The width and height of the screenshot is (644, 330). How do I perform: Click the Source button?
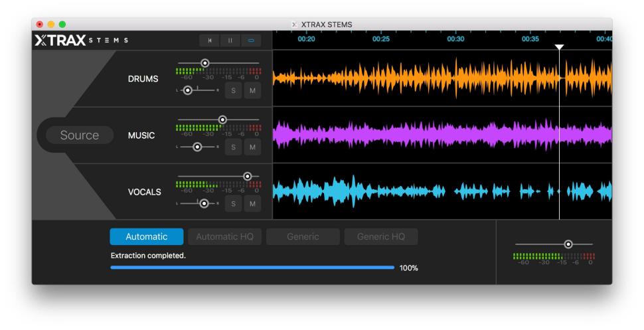80,135
